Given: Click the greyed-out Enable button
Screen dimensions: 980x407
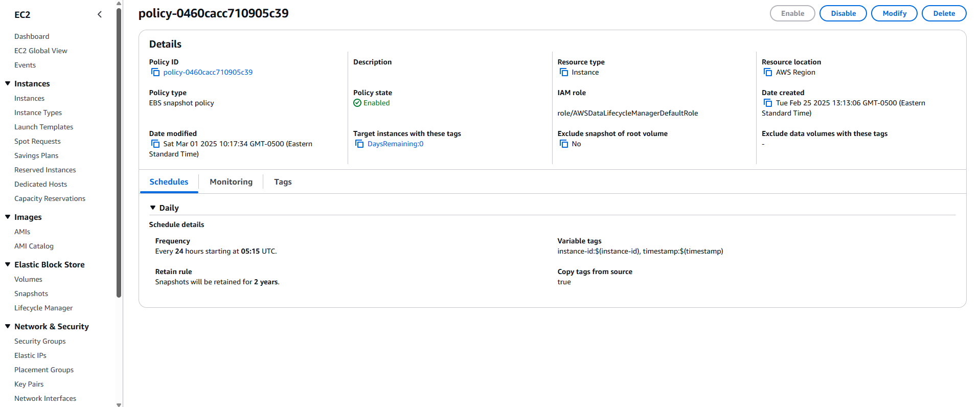Looking at the screenshot, I should click(792, 13).
